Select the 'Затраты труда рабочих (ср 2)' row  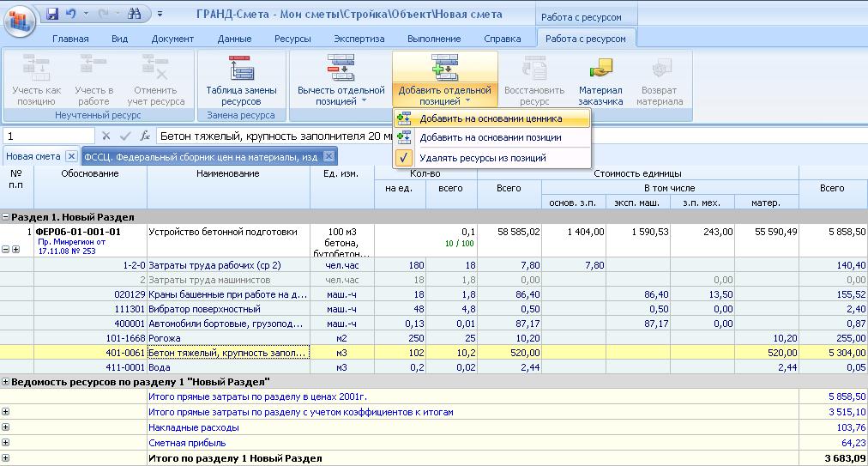tap(434, 265)
